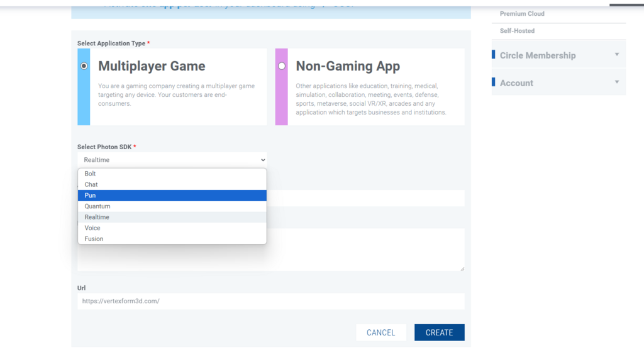
Task: Click the description text area resize handle
Action: [x=462, y=269]
